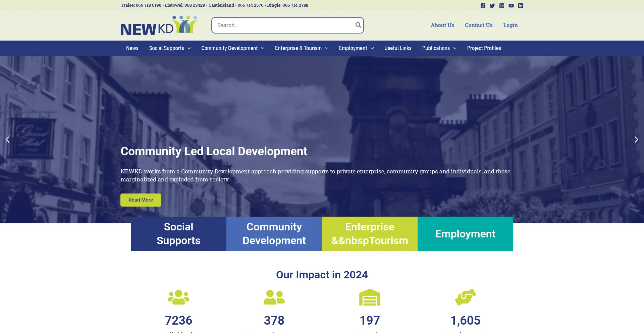644x333 pixels.
Task: Open the News menu item
Action: pos(132,48)
